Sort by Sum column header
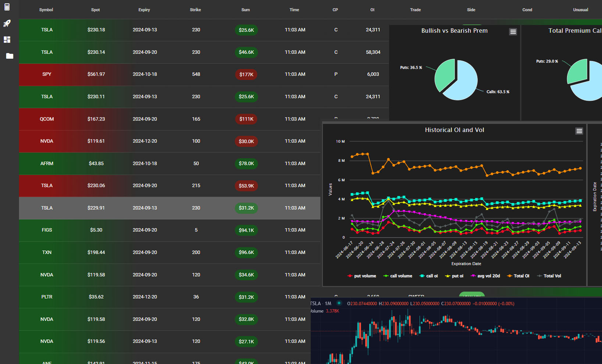This screenshot has height=364, width=602. [x=246, y=10]
